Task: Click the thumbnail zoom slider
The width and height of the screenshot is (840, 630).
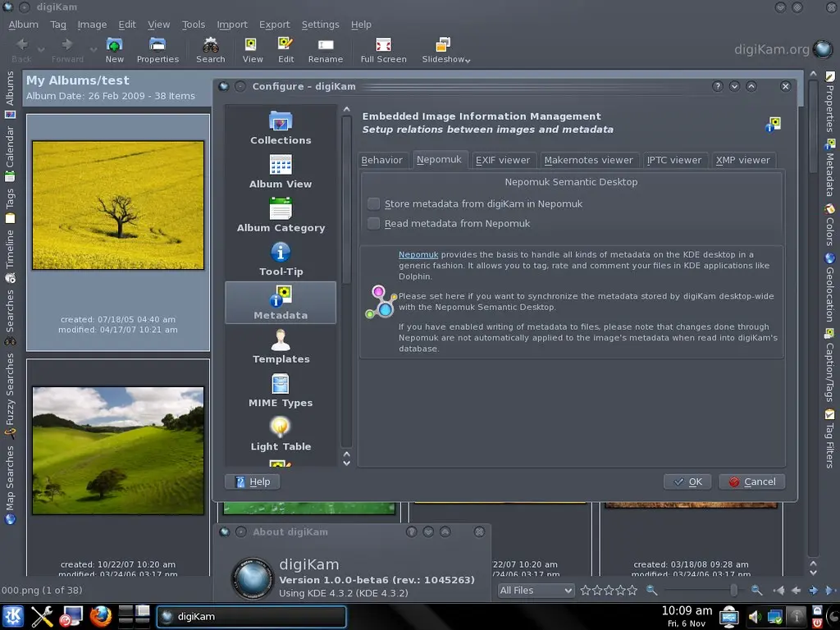Action: point(733,590)
